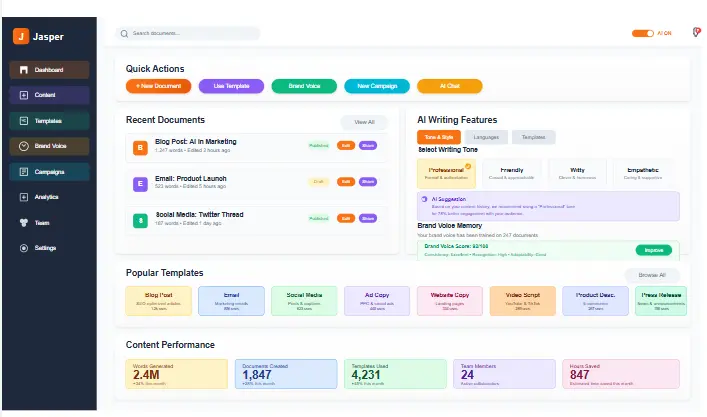
Task: Click the Published badge on Twitter Thread row
Action: tap(319, 219)
